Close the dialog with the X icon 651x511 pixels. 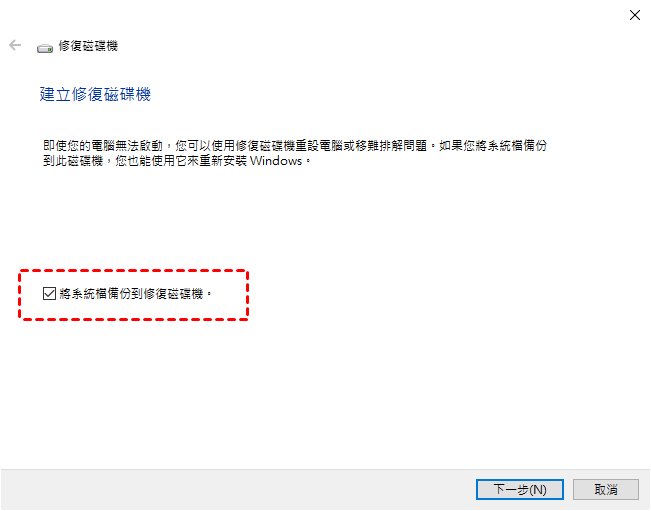point(634,15)
